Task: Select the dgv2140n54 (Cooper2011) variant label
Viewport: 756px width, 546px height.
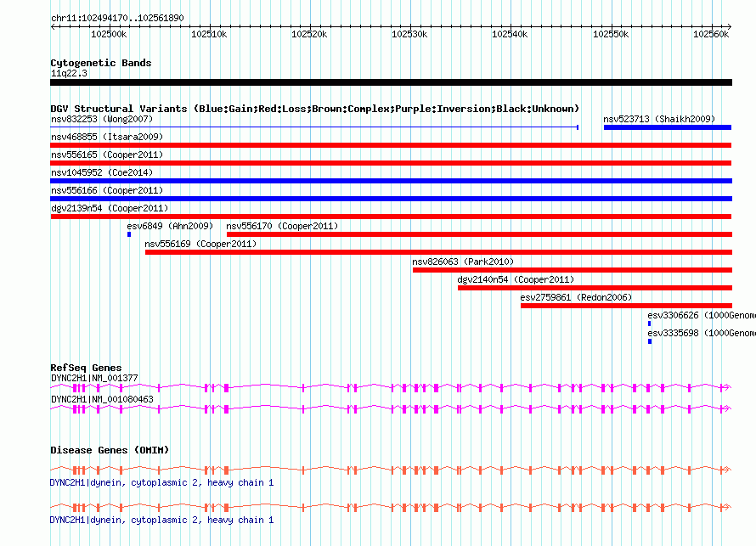Action: [x=516, y=279]
